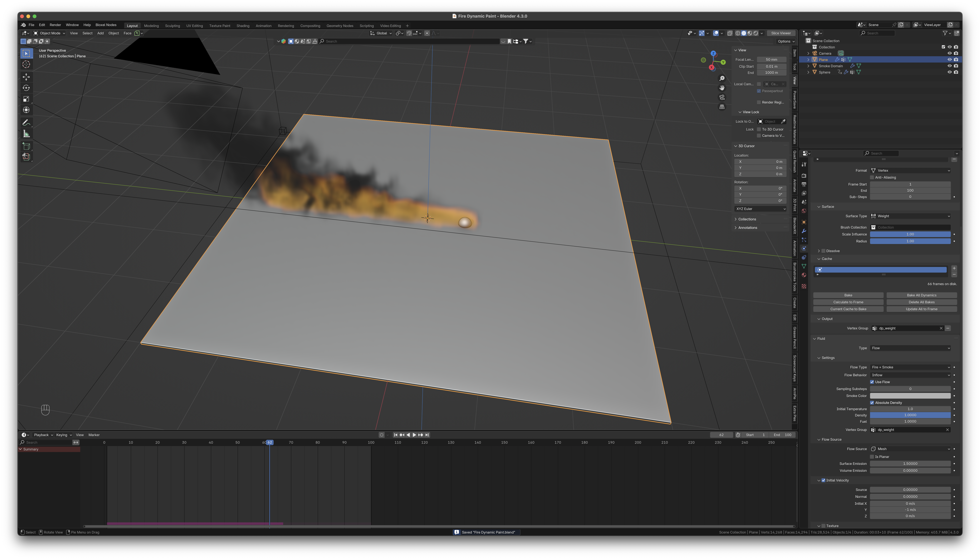Viewport: 980px width, 559px height.
Task: Click the viewport zoom magnifier icon
Action: tap(722, 78)
